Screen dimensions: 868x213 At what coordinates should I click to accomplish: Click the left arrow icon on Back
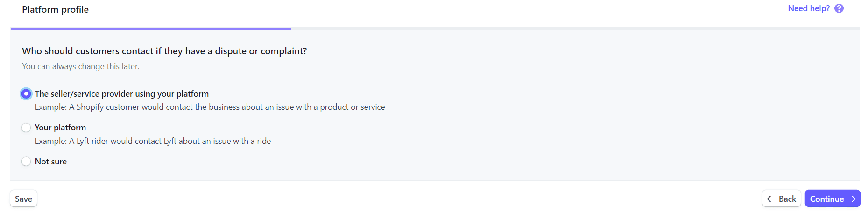click(770, 199)
